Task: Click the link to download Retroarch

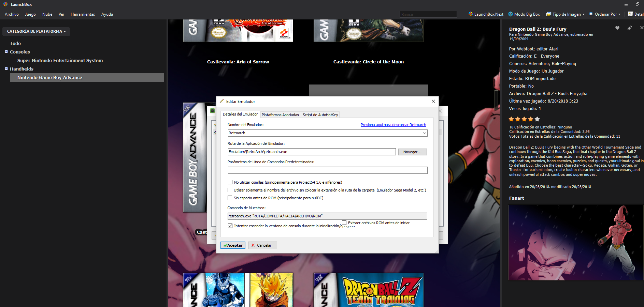Action: pyautogui.click(x=393, y=125)
